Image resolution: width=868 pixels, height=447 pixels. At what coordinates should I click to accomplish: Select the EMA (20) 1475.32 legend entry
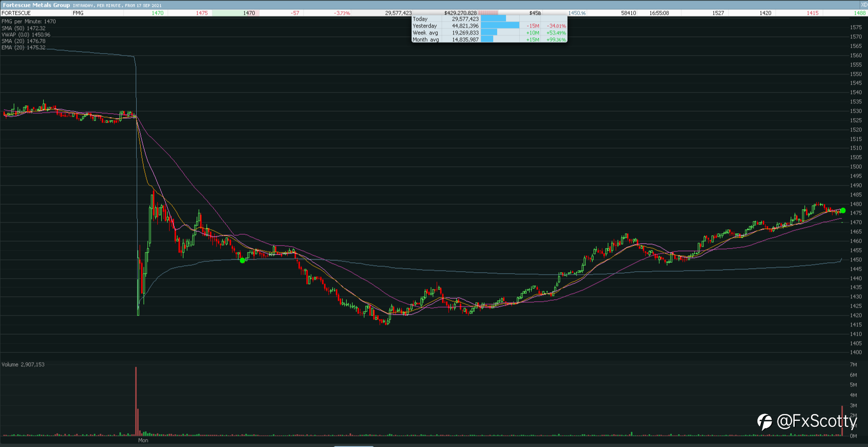click(x=24, y=47)
